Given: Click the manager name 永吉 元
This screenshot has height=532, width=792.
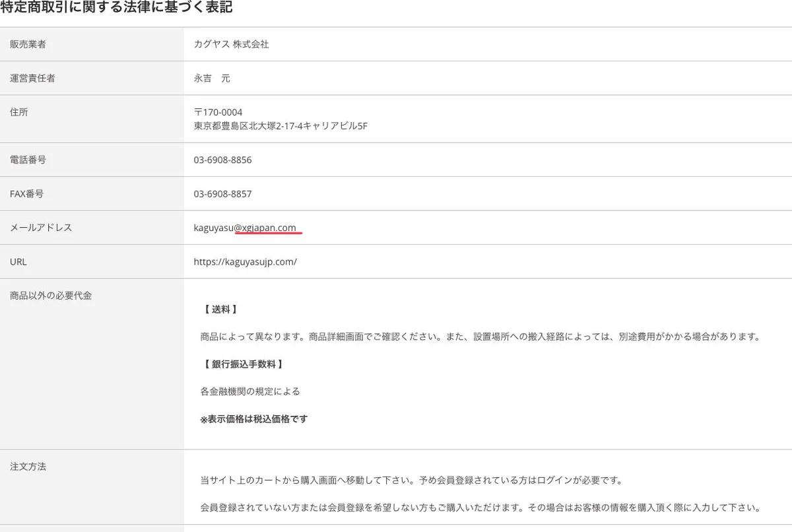Looking at the screenshot, I should [212, 78].
